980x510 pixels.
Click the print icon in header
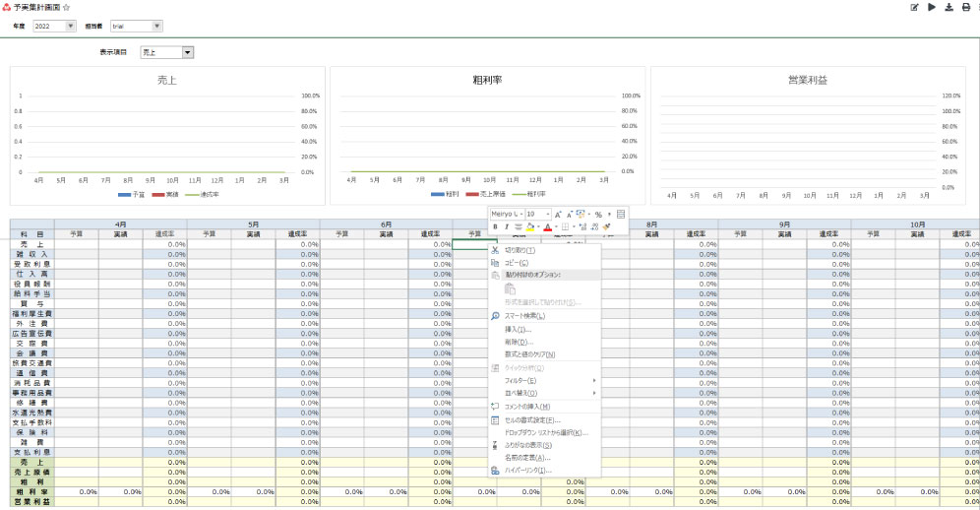point(965,7)
